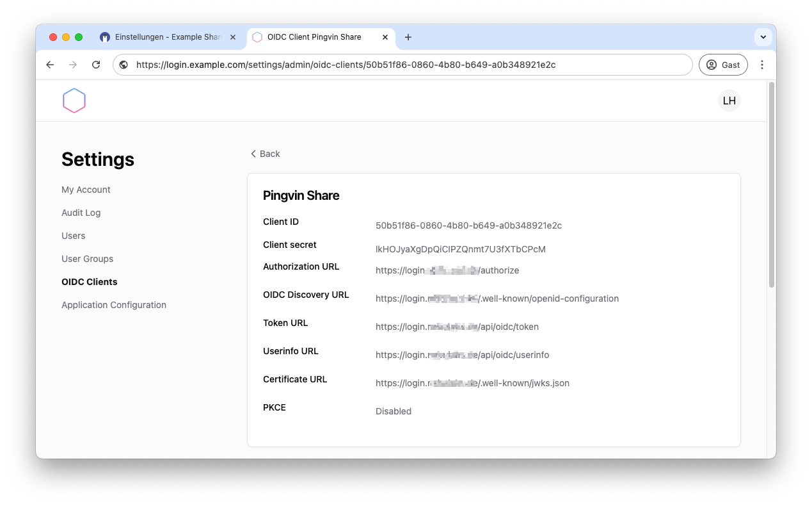Click the browser forward arrow
812x506 pixels.
pyautogui.click(x=73, y=65)
